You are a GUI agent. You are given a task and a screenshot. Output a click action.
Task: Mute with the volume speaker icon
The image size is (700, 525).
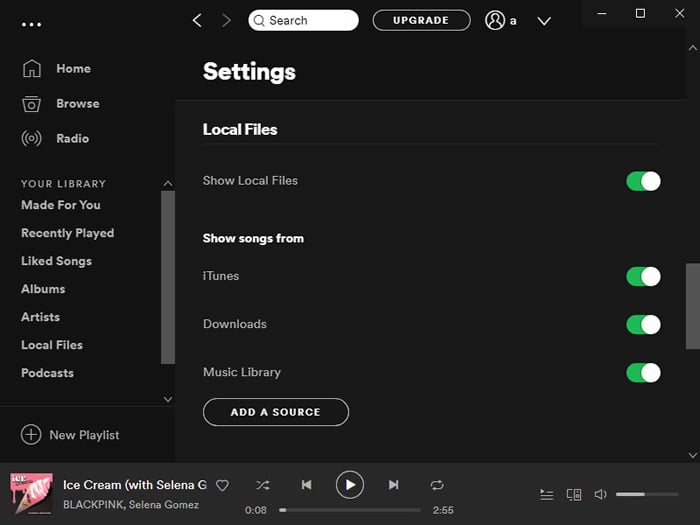(x=600, y=494)
